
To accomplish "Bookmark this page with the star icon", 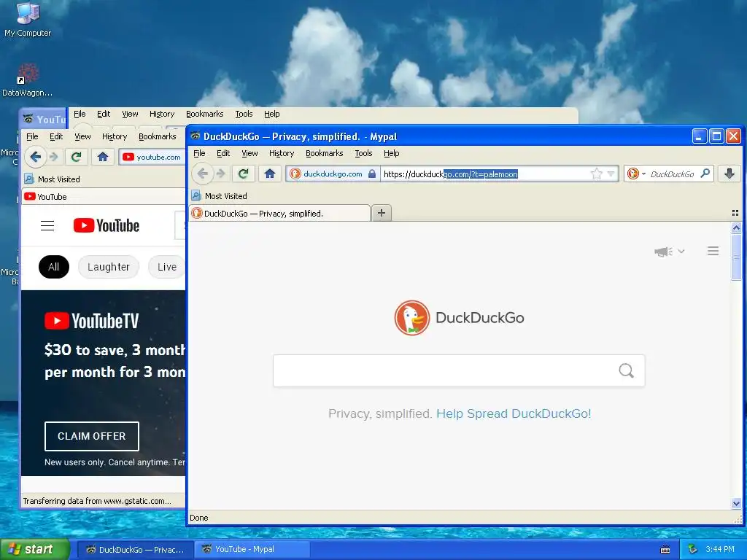I will (597, 174).
